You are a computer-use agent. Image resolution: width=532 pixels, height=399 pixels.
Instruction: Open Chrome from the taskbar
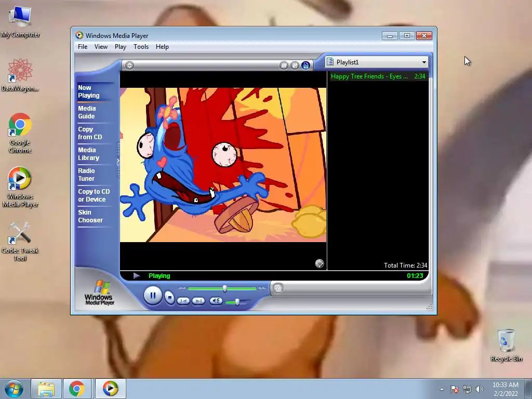click(77, 389)
